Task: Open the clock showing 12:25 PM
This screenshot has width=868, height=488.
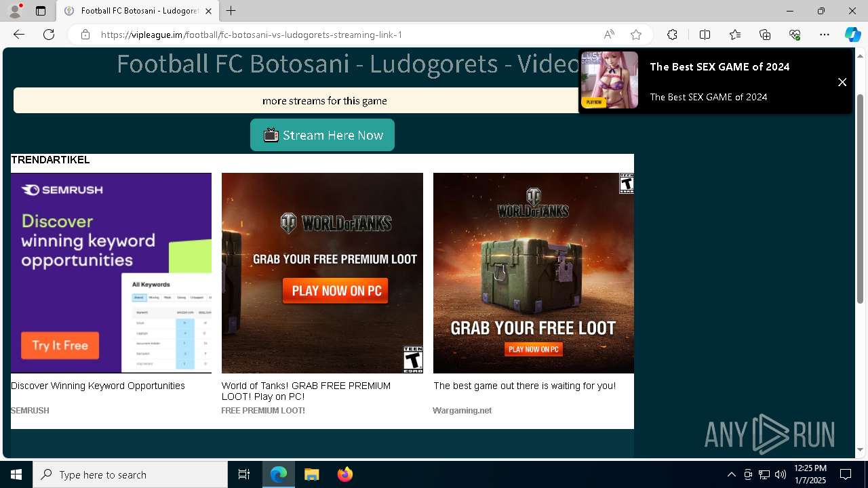Action: 810,474
